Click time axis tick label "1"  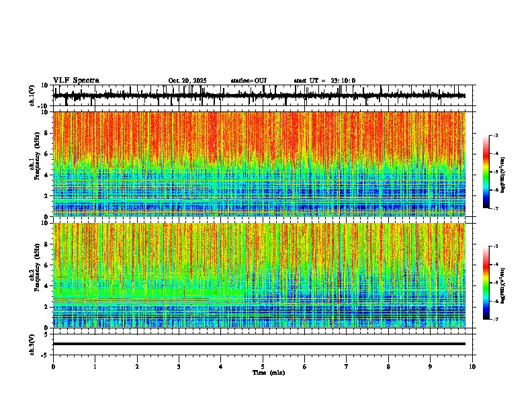pos(95,367)
